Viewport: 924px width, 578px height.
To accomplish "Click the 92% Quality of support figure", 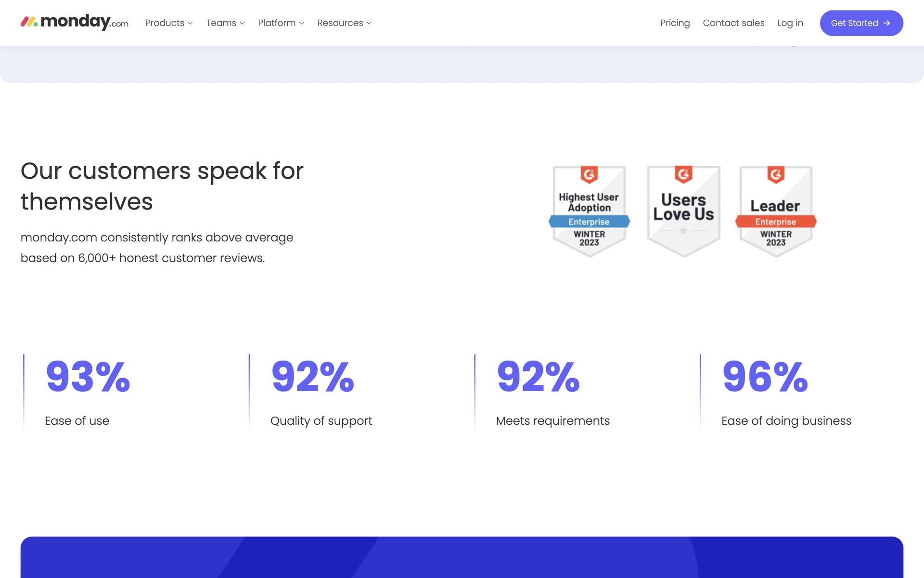I will pyautogui.click(x=313, y=377).
